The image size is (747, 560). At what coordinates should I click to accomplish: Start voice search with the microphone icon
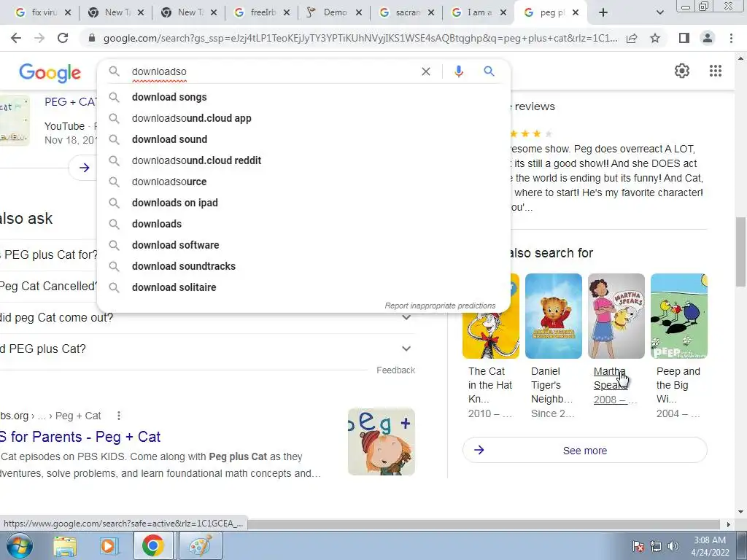tap(458, 71)
